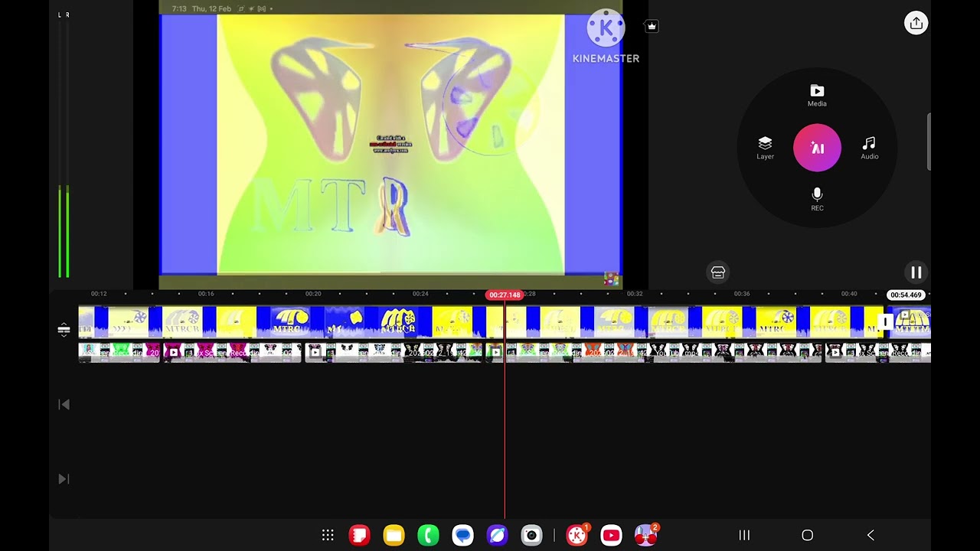Image resolution: width=980 pixels, height=551 pixels.
Task: Click the 00:12 ruler mark
Action: (99, 294)
